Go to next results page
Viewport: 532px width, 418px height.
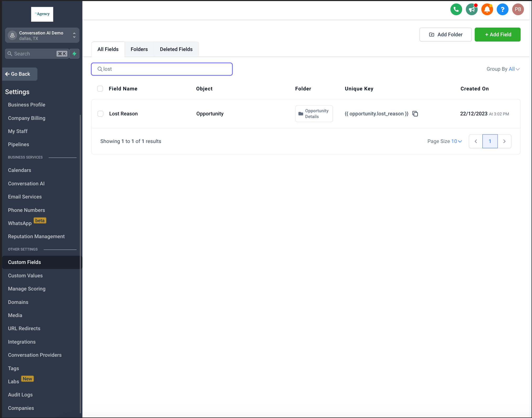click(504, 141)
